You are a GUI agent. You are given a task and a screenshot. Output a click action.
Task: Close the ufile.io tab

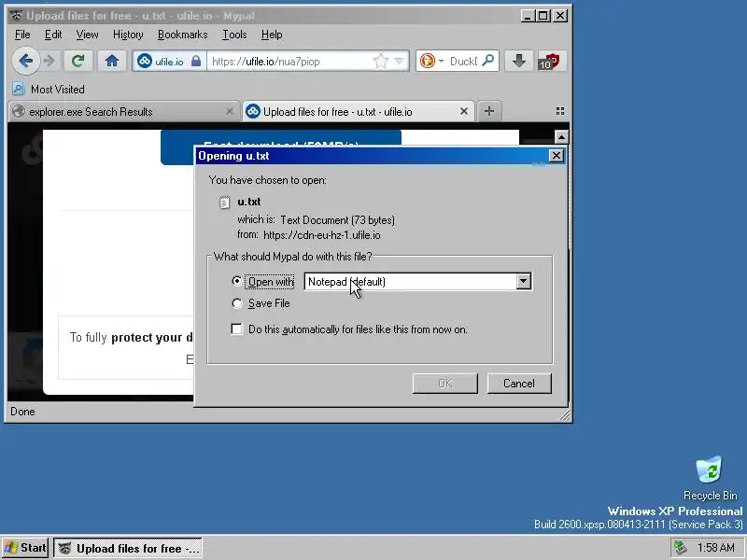pos(463,111)
